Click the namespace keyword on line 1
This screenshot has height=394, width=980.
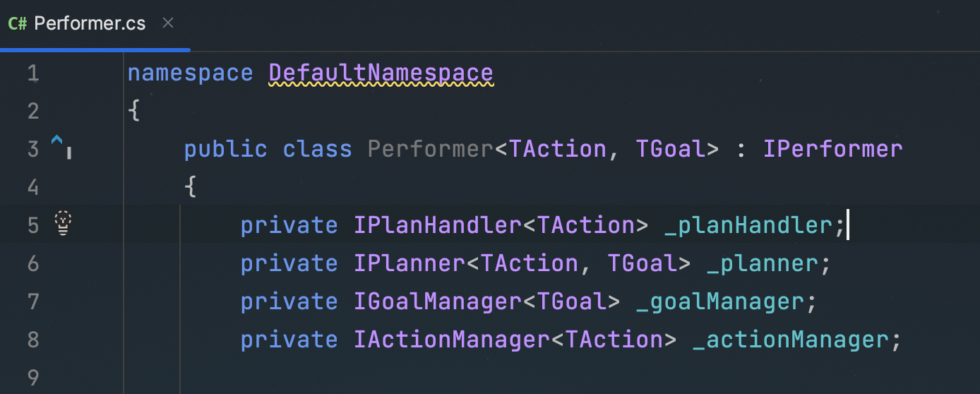coord(190,73)
